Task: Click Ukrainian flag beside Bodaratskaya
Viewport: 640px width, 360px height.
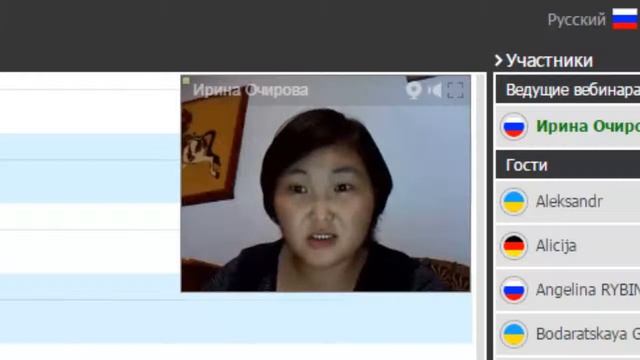Action: (x=513, y=334)
